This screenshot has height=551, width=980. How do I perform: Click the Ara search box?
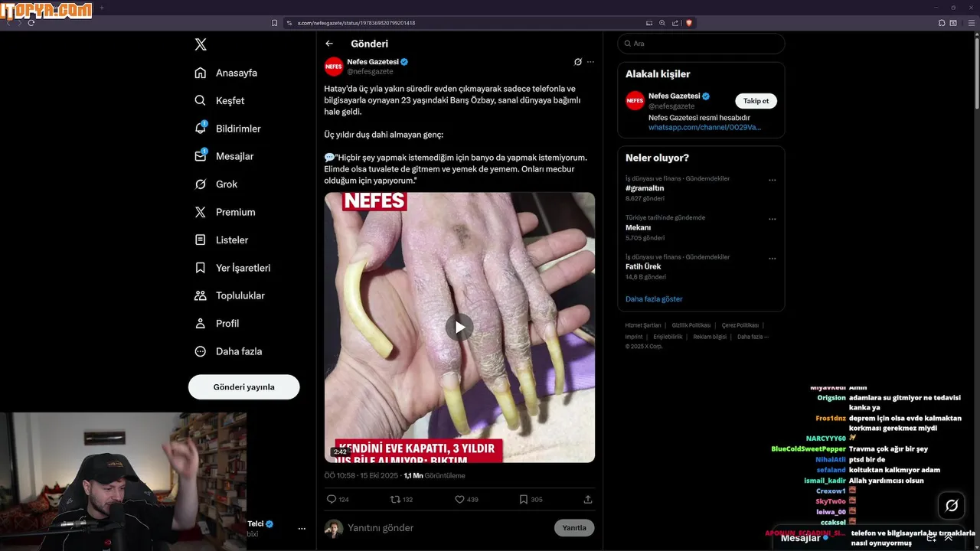point(701,44)
